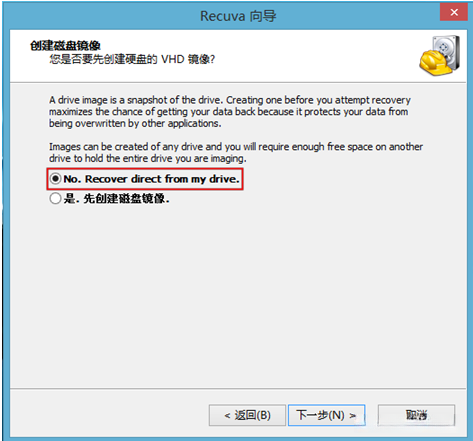Go back with the 返回(B) button

click(x=247, y=415)
